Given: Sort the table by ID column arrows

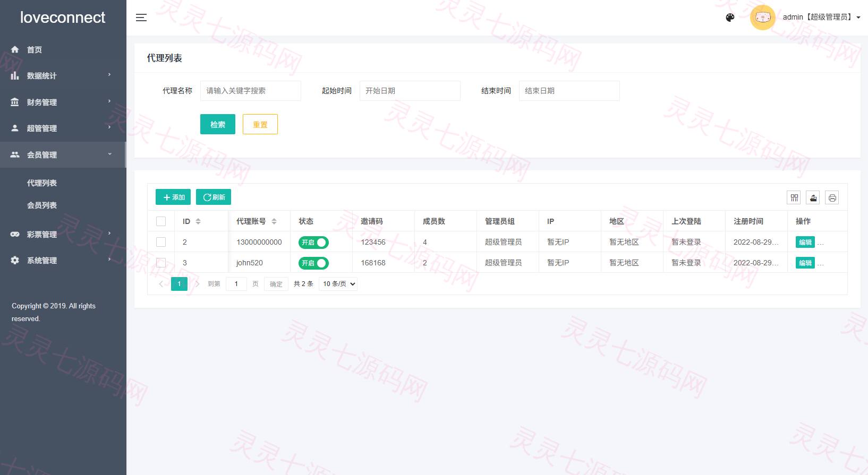Looking at the screenshot, I should [x=198, y=221].
